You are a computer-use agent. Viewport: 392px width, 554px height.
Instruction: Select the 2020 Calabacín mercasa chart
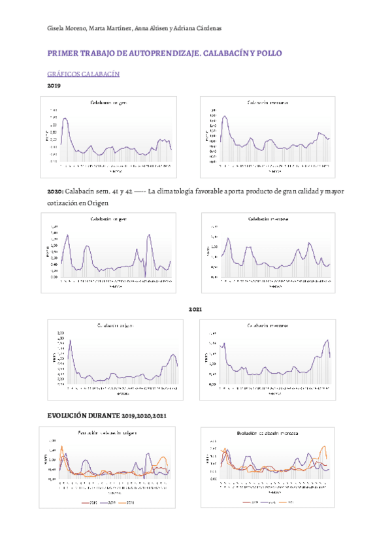(269, 252)
